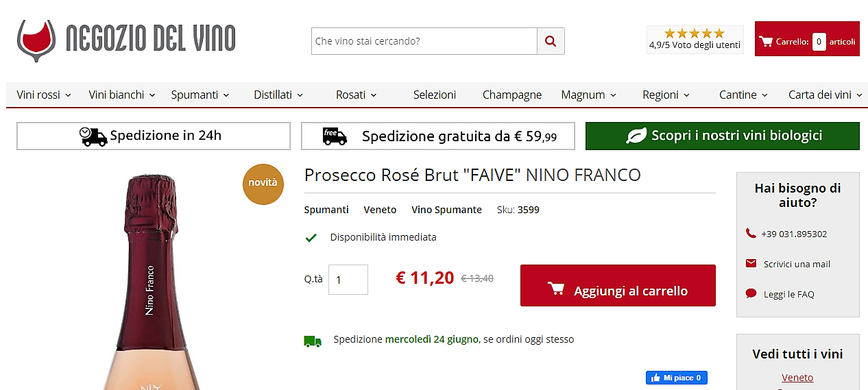The image size is (868, 390).
Task: Click the quantity input field
Action: tap(348, 280)
